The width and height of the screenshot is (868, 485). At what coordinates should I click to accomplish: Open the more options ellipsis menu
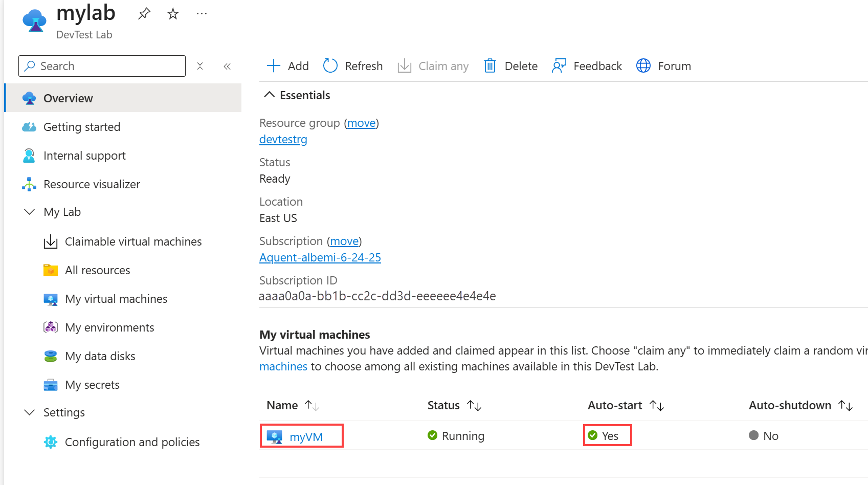(x=202, y=14)
